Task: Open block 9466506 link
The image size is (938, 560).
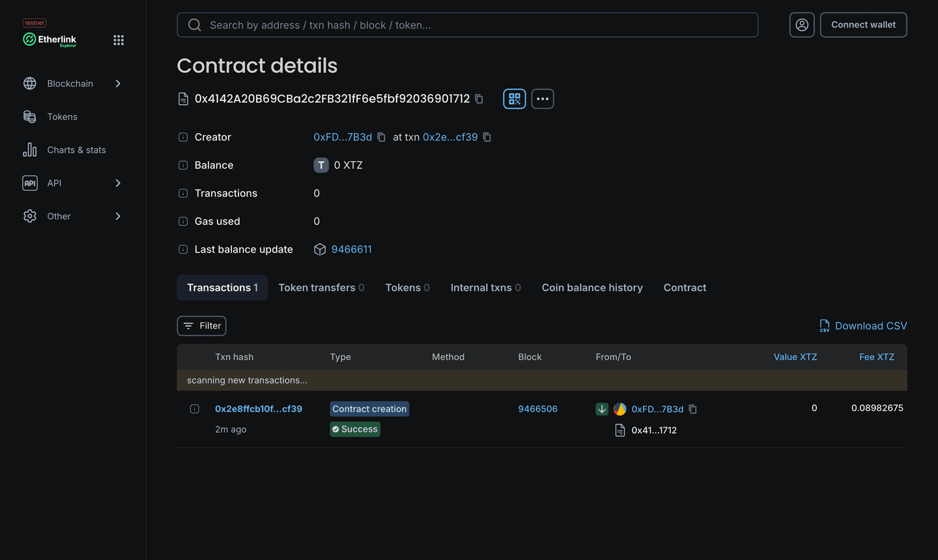Action: 537,409
